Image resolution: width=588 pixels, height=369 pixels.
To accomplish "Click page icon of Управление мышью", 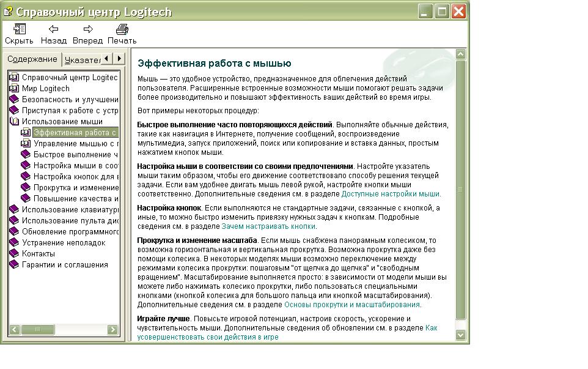I will coord(26,143).
